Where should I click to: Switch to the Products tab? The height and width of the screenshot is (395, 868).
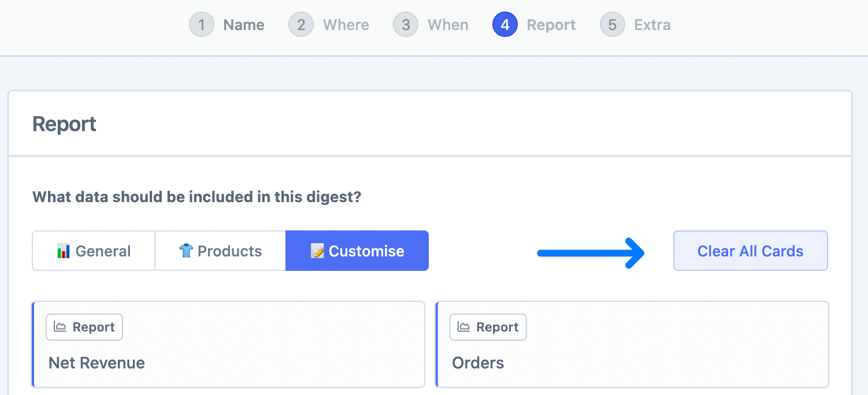click(220, 251)
